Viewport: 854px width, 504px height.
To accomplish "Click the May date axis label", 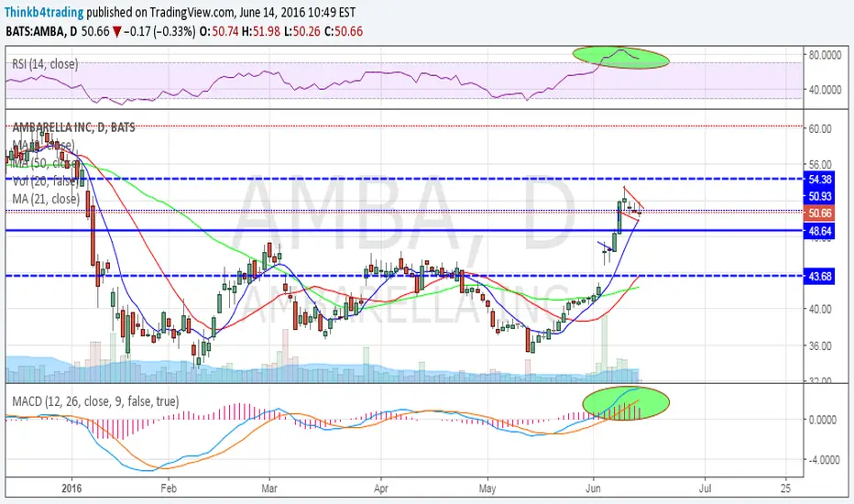I will tap(487, 488).
